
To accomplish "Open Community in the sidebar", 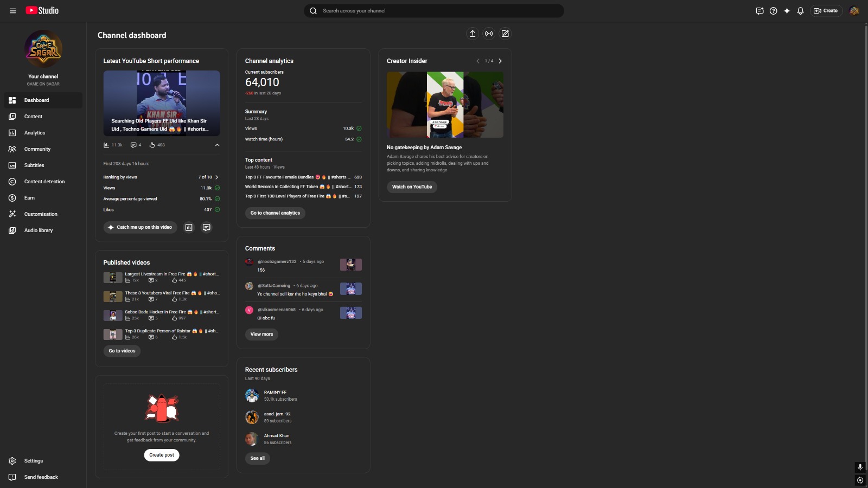I will tap(43, 149).
